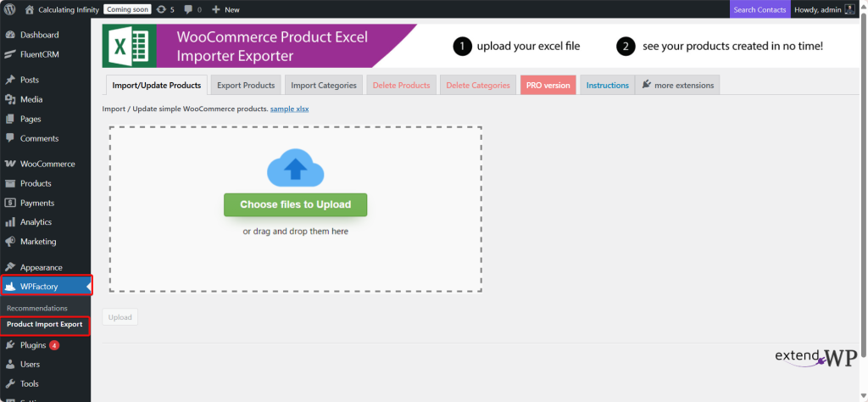Click the Appearance paintbrush icon
The image size is (868, 402).
[10, 267]
